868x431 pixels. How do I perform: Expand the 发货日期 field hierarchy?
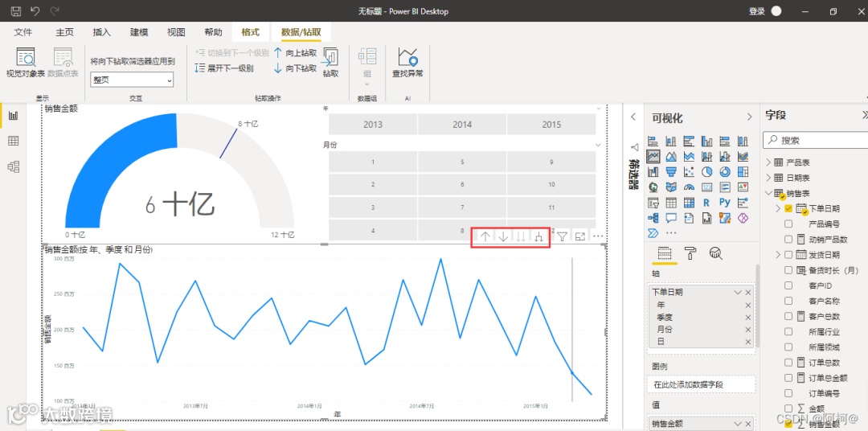coord(778,255)
